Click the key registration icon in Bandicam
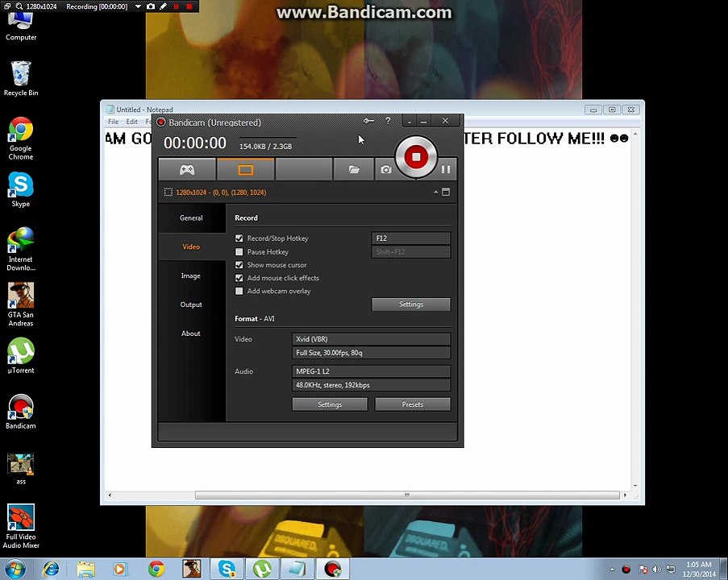This screenshot has height=580, width=728. coord(368,121)
